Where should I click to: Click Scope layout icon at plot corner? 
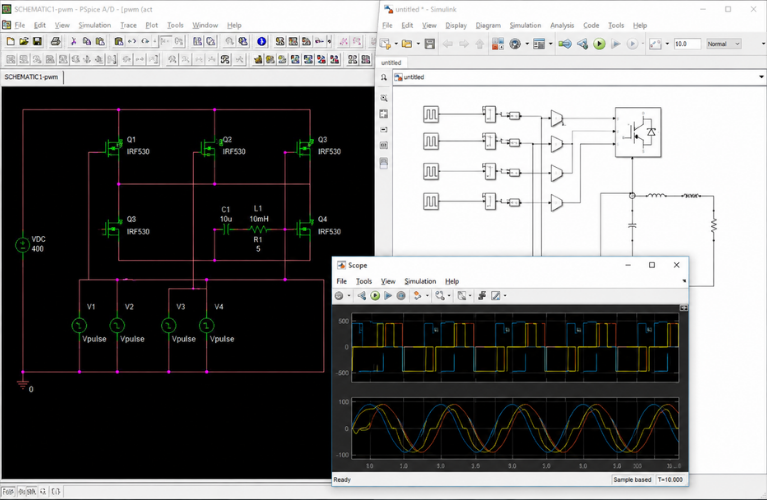click(x=683, y=308)
